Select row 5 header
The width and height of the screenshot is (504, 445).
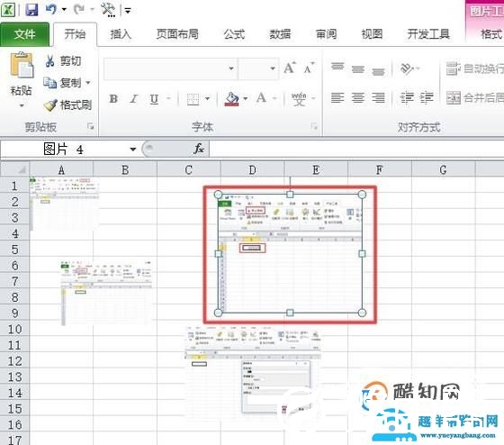tap(14, 250)
